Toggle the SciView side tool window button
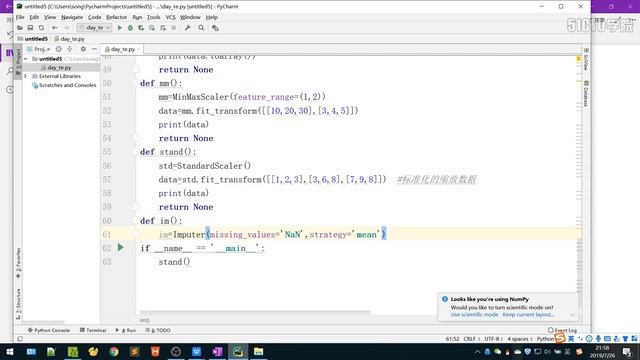 pyautogui.click(x=586, y=60)
